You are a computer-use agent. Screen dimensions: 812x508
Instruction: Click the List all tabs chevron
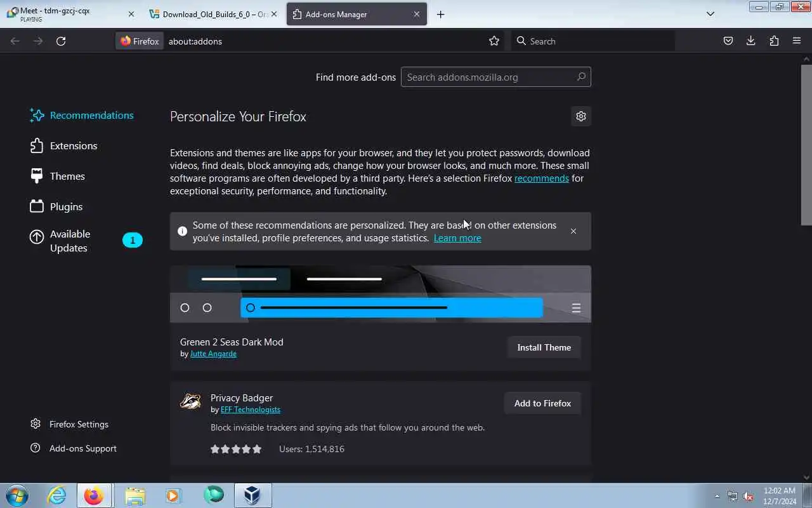[x=710, y=14]
